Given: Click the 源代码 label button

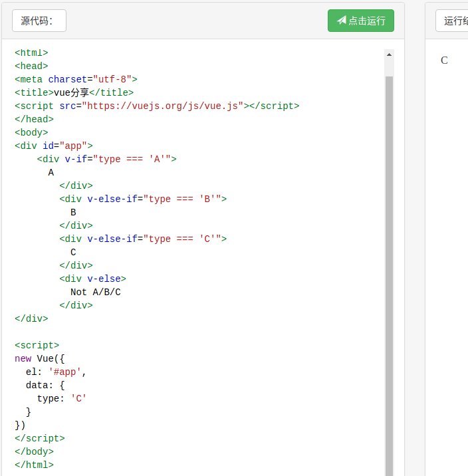Looking at the screenshot, I should pos(39,21).
